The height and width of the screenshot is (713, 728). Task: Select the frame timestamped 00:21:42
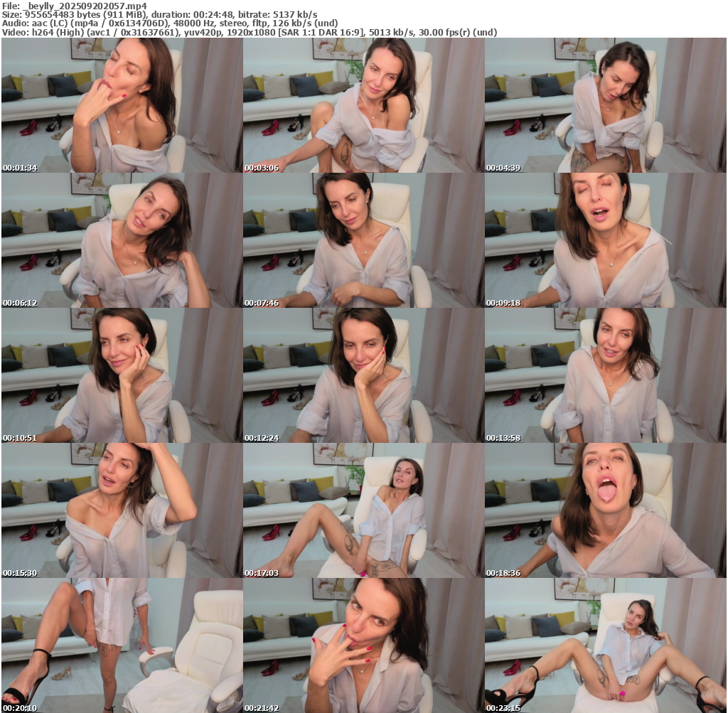(x=364, y=645)
